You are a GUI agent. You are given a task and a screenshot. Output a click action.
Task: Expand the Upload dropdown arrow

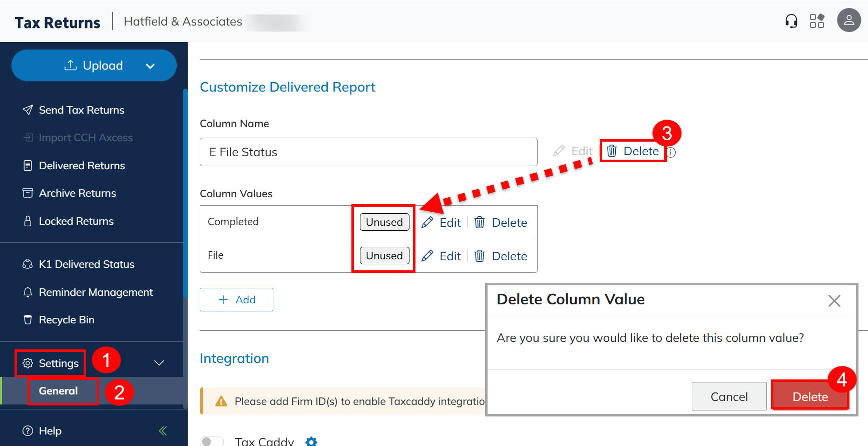pyautogui.click(x=150, y=66)
